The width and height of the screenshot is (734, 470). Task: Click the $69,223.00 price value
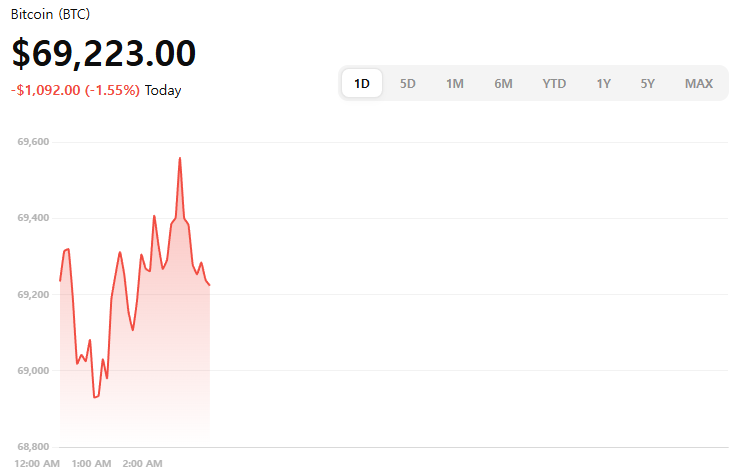tap(104, 53)
